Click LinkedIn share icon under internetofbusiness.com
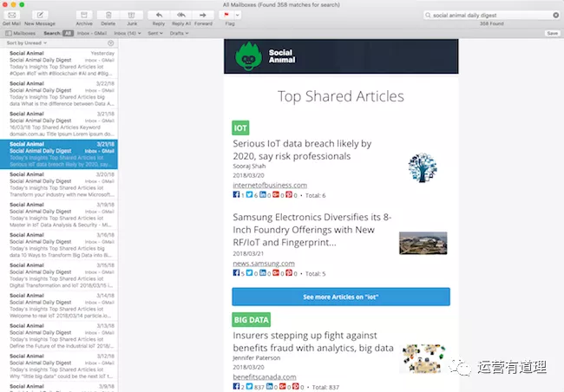 coord(263,194)
